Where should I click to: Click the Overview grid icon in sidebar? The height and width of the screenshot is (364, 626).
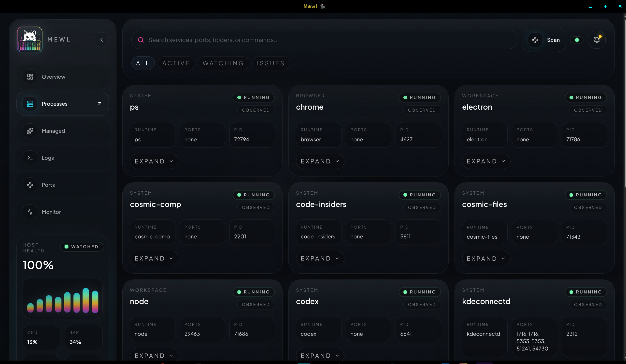(30, 77)
